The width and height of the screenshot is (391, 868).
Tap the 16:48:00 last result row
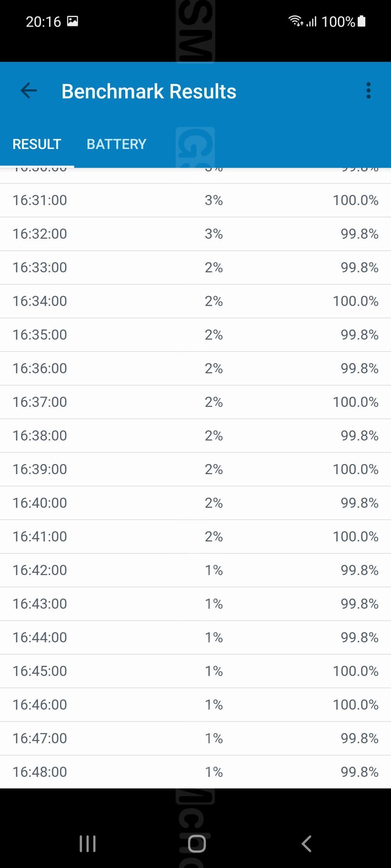click(195, 772)
